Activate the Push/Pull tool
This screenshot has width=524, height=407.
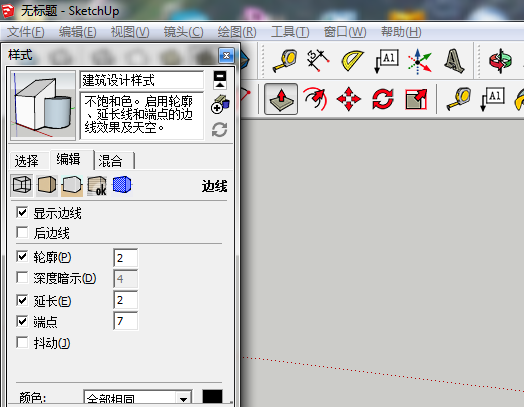click(x=281, y=99)
